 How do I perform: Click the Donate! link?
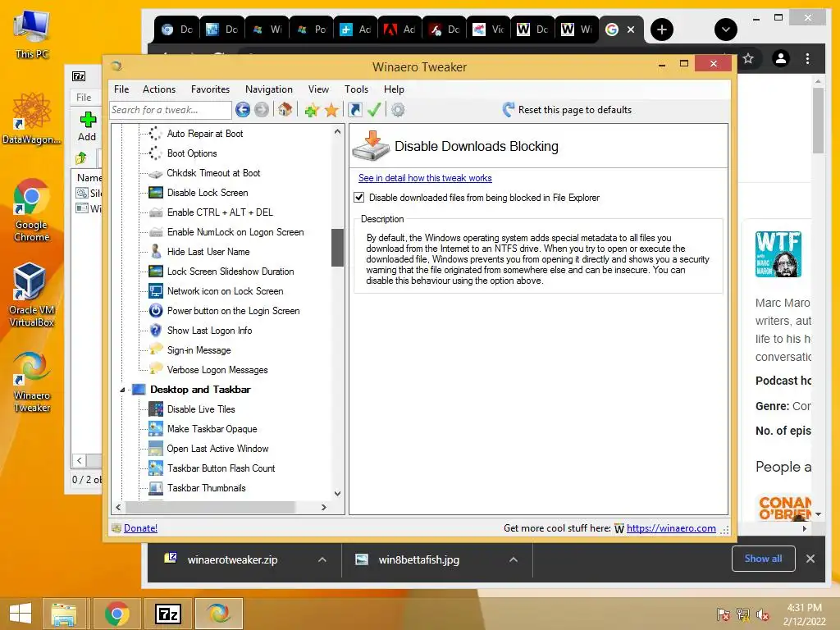[140, 528]
